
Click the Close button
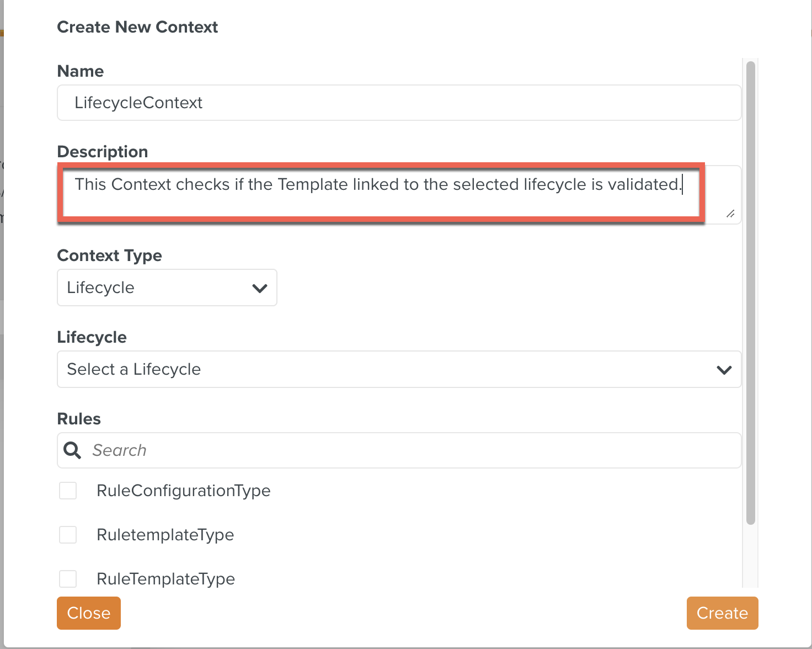[88, 613]
